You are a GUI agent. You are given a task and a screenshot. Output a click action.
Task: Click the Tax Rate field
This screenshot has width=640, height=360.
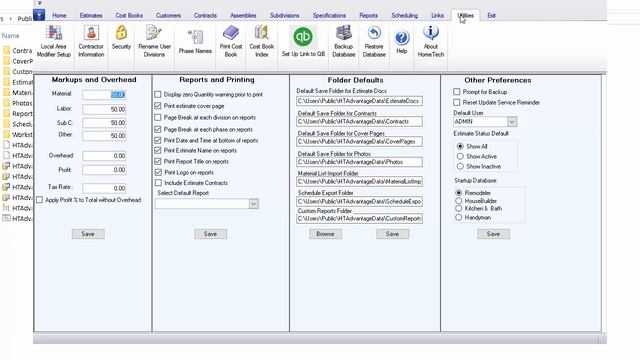pyautogui.click(x=104, y=188)
